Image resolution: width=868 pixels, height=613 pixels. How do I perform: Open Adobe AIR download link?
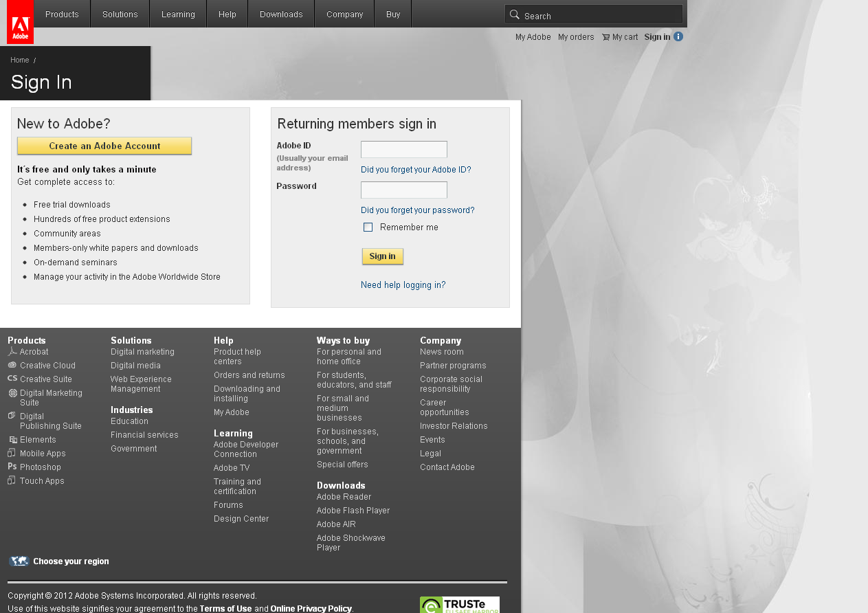tap(336, 524)
